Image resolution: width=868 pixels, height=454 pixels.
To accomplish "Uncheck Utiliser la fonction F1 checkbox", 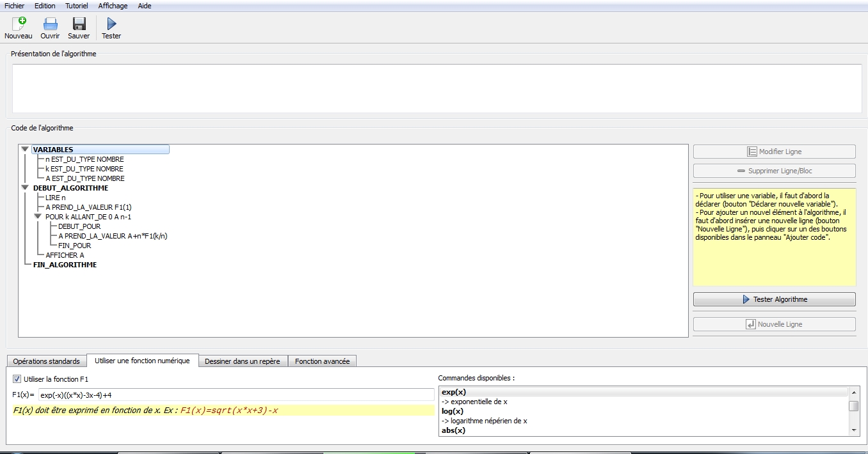I will pos(17,379).
